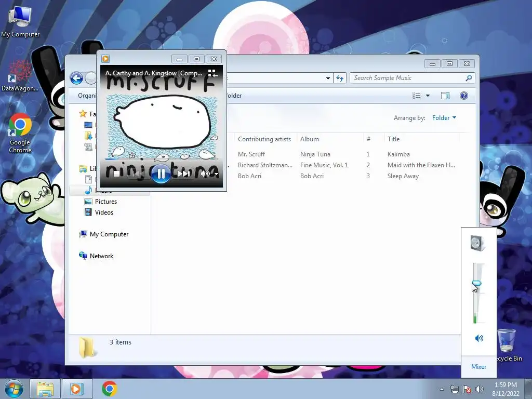Mute the media player volume icon
The height and width of the screenshot is (399, 532).
(x=205, y=174)
